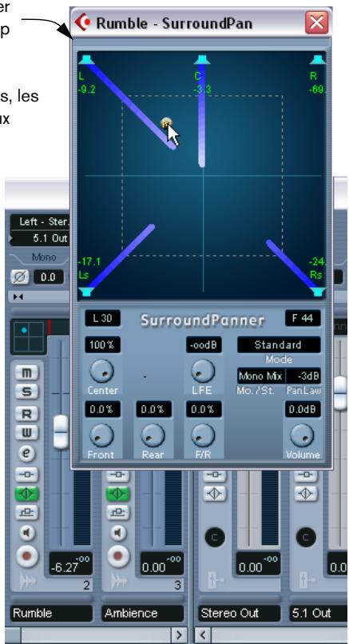349x644 pixels.
Task: Click the pan ball in the surround display
Action: [x=166, y=123]
